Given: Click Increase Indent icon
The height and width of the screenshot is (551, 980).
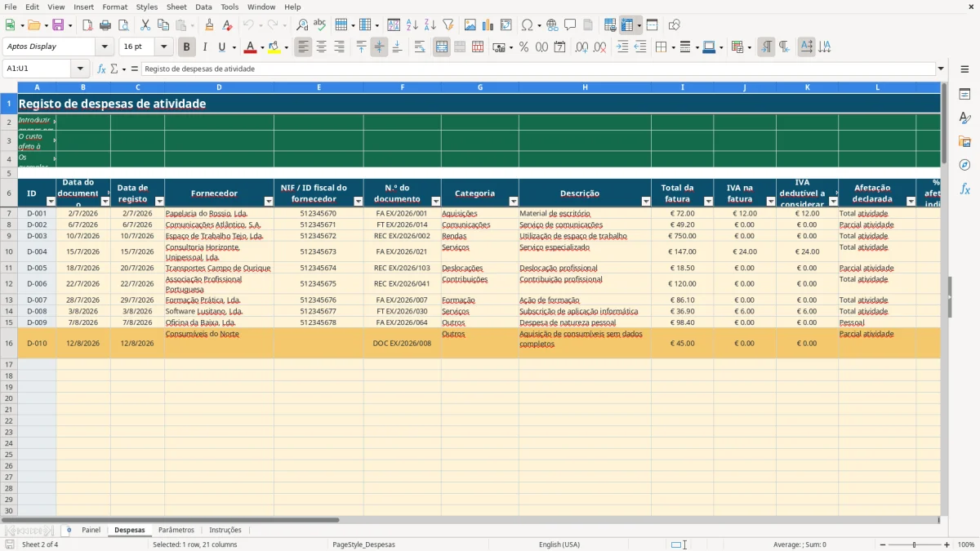Looking at the screenshot, I should [622, 47].
